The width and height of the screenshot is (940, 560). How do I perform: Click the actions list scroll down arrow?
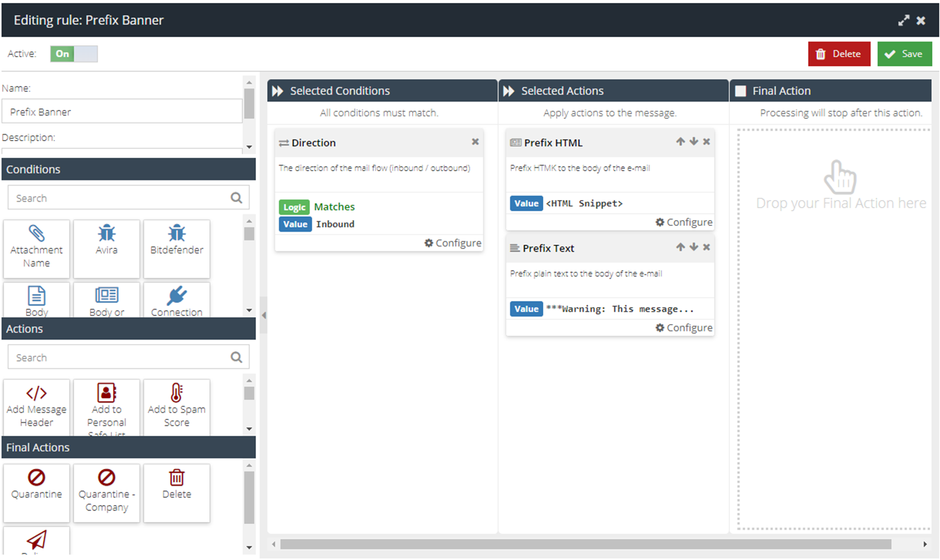(x=249, y=429)
